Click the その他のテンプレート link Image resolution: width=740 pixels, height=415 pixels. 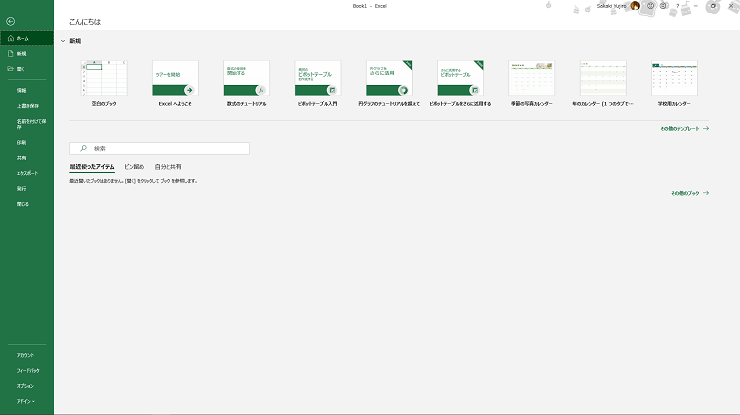pyautogui.click(x=684, y=128)
